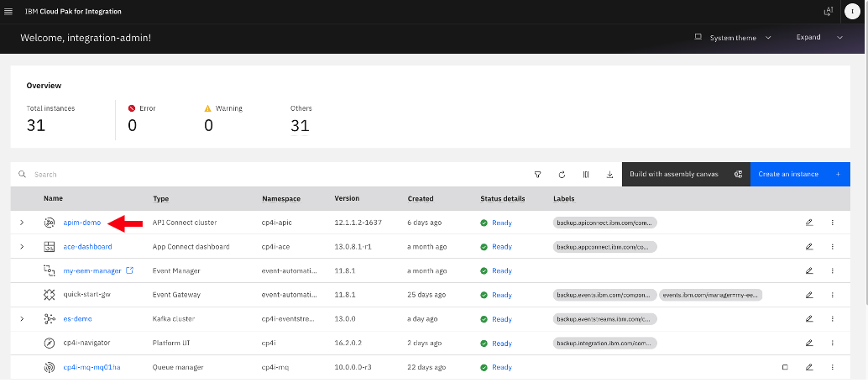Click external launch icon next to my-eem-manager
The height and width of the screenshot is (383, 868).
(129, 270)
